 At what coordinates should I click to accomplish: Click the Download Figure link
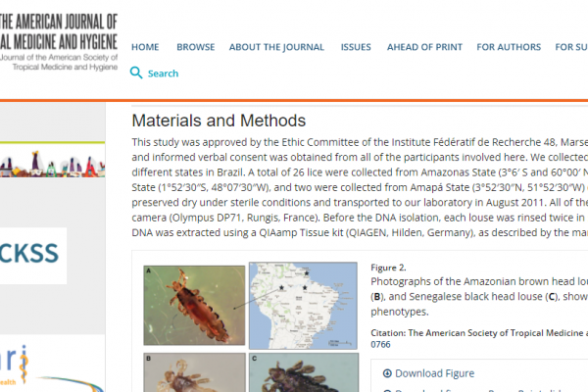434,373
